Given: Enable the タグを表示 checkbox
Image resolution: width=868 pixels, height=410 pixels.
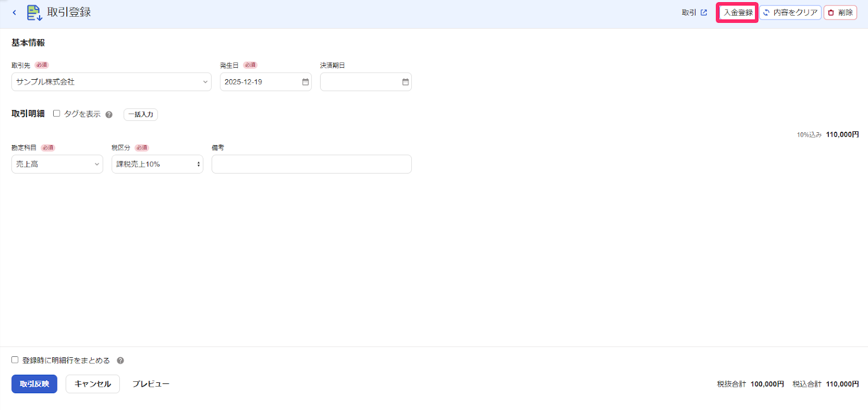Looking at the screenshot, I should click(x=56, y=113).
